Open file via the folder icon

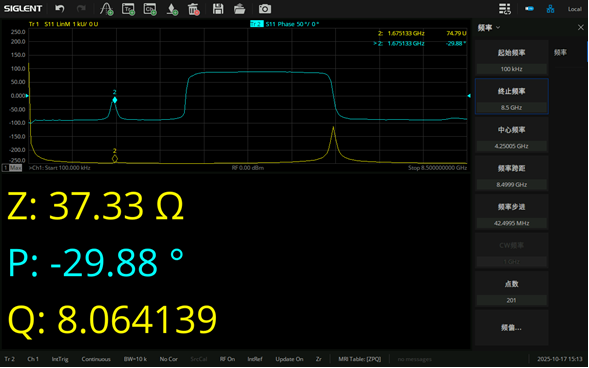pyautogui.click(x=239, y=9)
